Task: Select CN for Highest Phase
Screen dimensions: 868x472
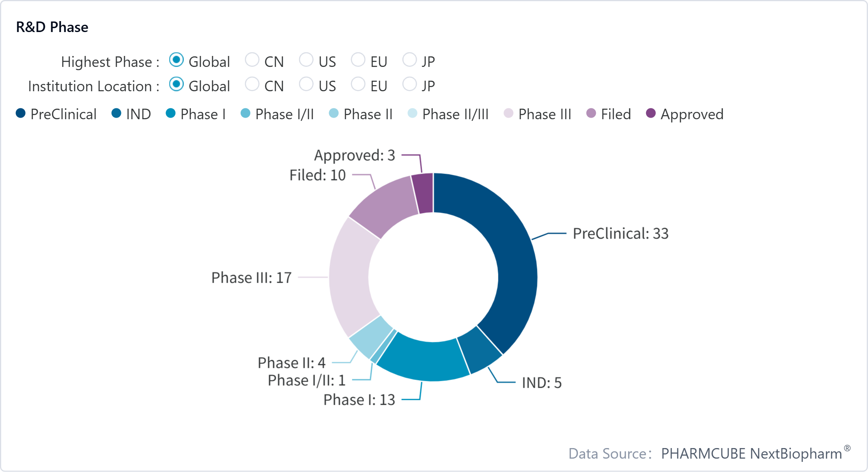Action: coord(252,60)
